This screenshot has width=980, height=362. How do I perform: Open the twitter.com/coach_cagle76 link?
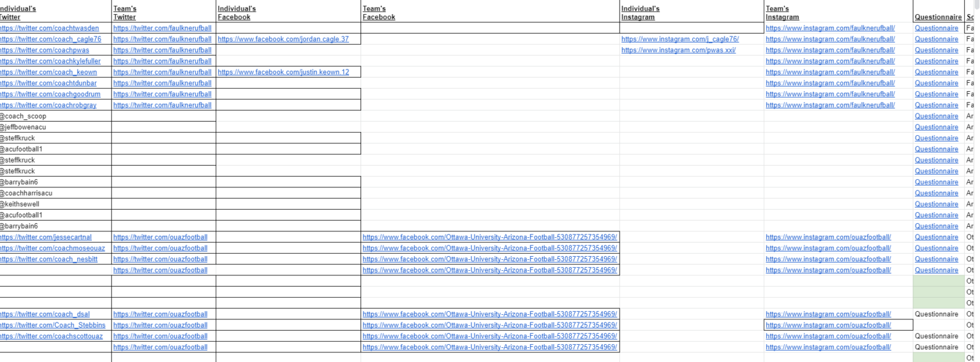pyautogui.click(x=50, y=40)
